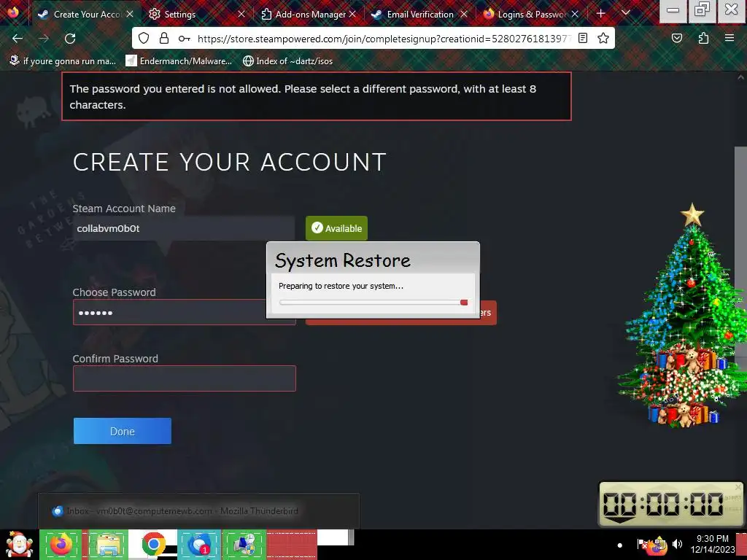Open the Firefox hamburger application menu

[729, 38]
